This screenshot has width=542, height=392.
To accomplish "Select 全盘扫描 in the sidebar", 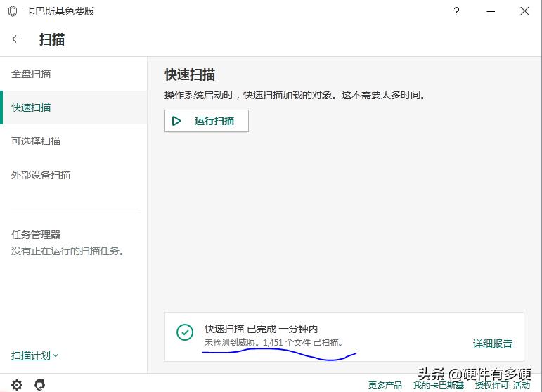I will point(73,74).
